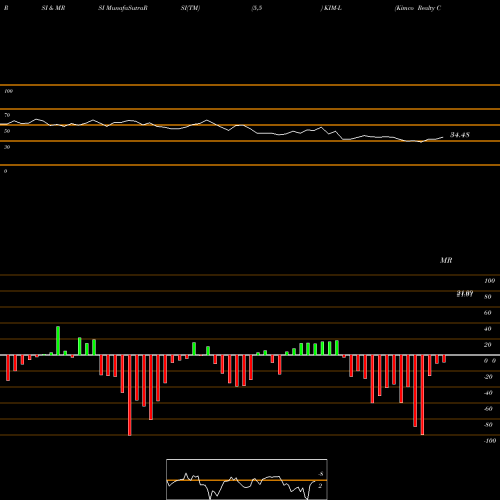Click the 50 level on RSI axis

tap(7, 131)
